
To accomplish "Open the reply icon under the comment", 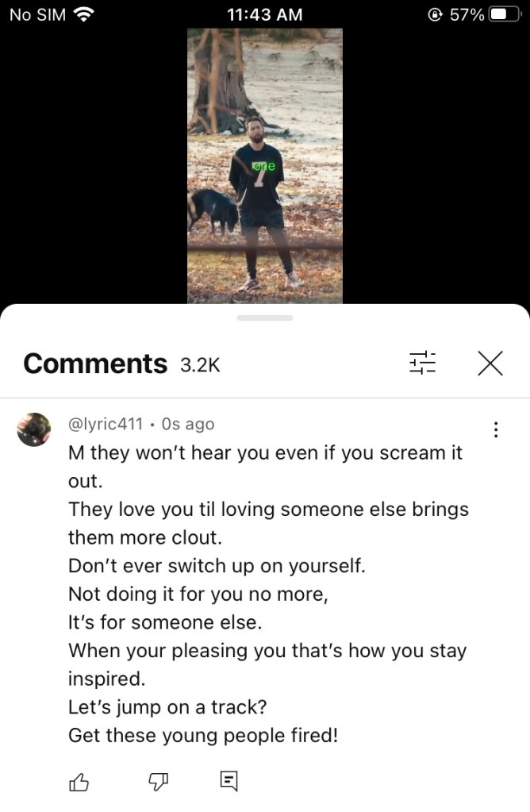I will (229, 781).
